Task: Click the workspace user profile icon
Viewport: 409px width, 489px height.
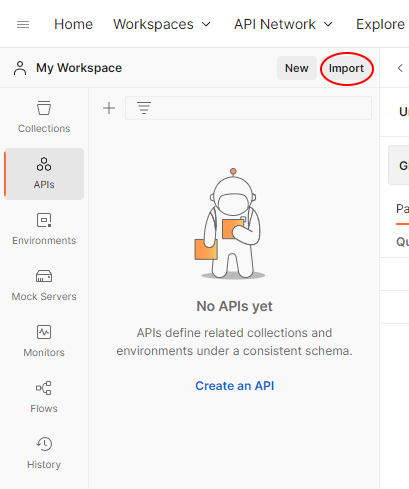Action: (20, 68)
